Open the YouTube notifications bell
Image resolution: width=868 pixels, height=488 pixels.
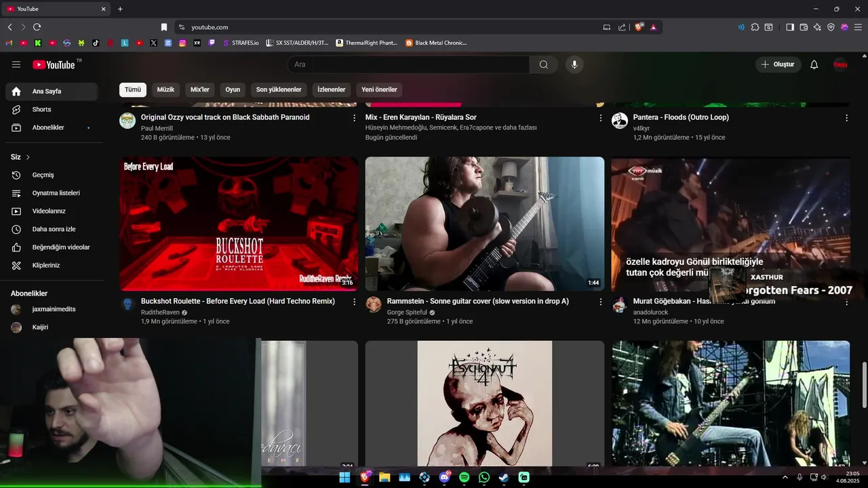pos(814,64)
